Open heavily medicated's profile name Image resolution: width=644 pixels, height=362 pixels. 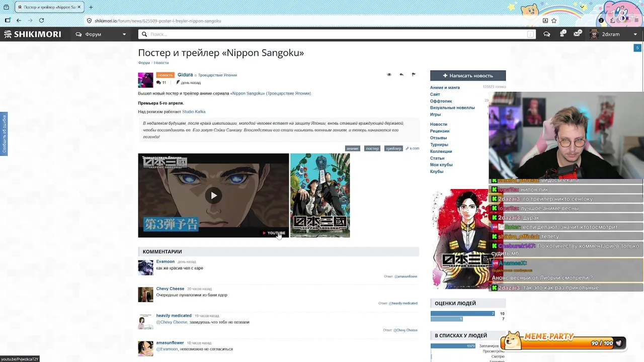click(x=174, y=316)
